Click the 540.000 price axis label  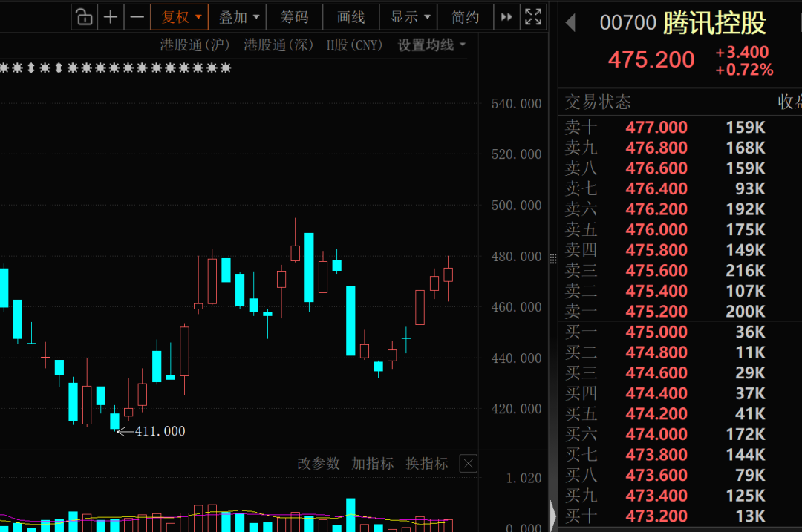(x=516, y=104)
